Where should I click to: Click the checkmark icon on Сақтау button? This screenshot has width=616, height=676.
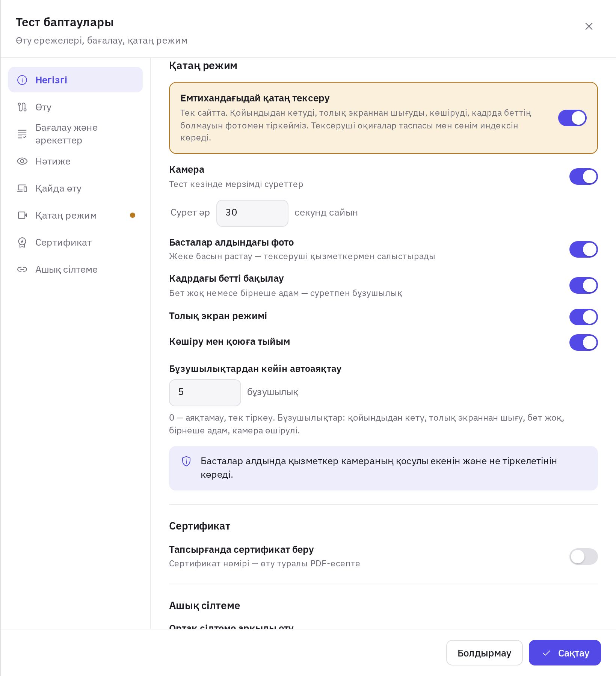coord(547,653)
